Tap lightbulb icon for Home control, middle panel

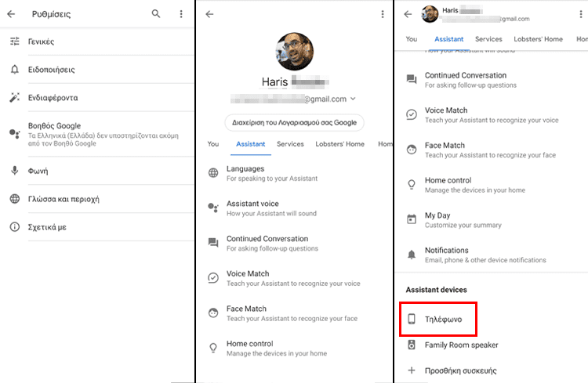tap(213, 348)
